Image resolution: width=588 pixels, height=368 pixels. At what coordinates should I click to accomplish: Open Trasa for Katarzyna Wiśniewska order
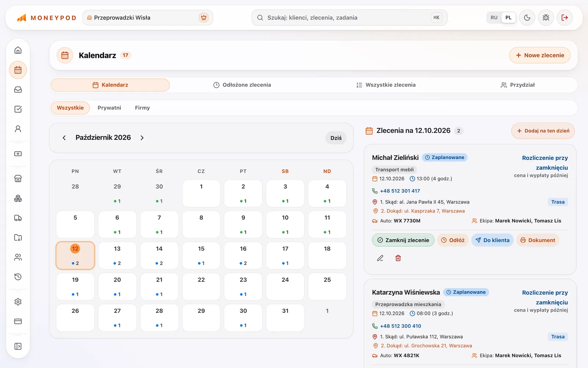click(x=558, y=337)
